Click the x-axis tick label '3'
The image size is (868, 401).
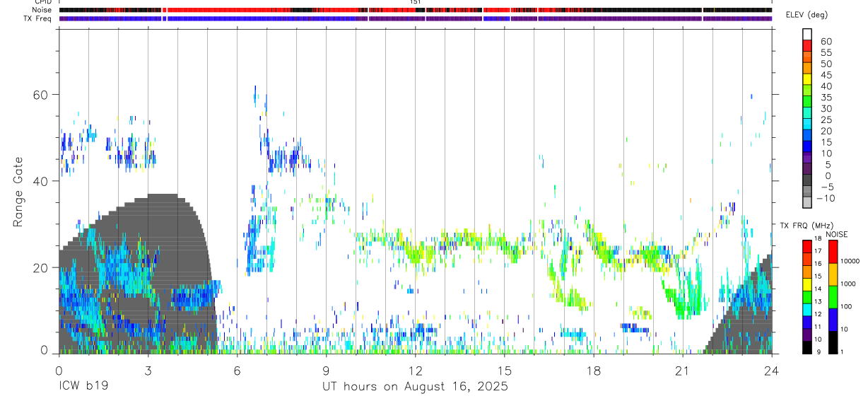coord(147,371)
